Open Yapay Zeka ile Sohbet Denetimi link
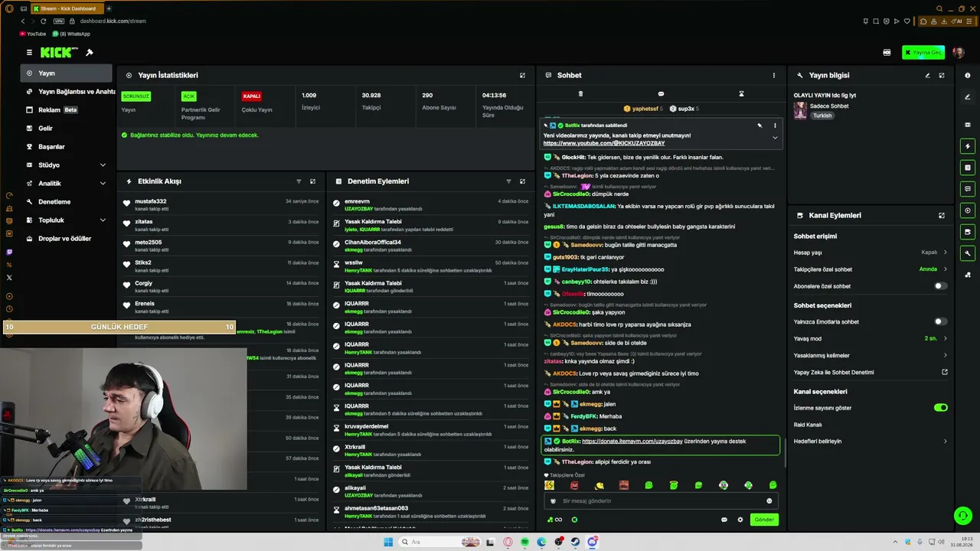The height and width of the screenshot is (551, 980). point(871,373)
